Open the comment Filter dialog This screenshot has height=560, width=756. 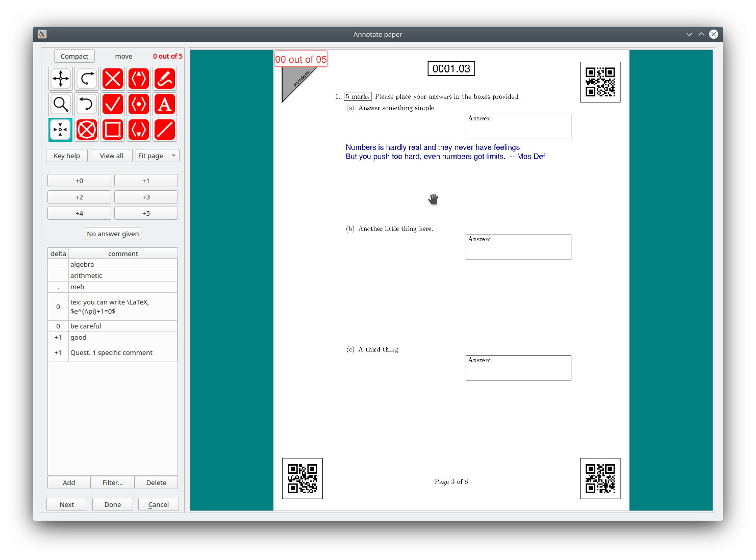(x=113, y=482)
